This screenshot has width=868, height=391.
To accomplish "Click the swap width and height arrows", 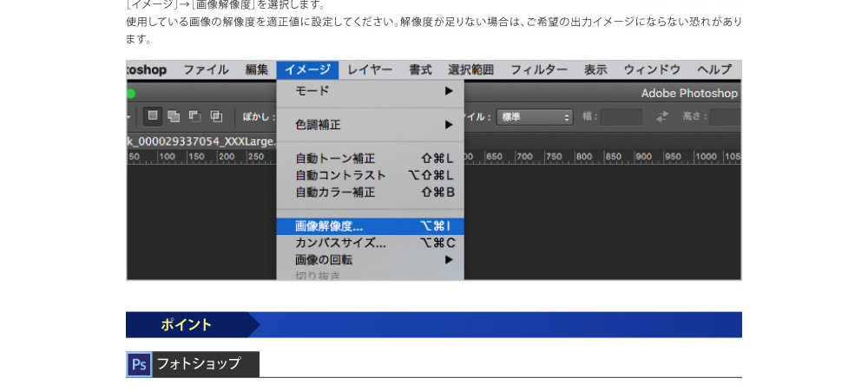I will 662,117.
